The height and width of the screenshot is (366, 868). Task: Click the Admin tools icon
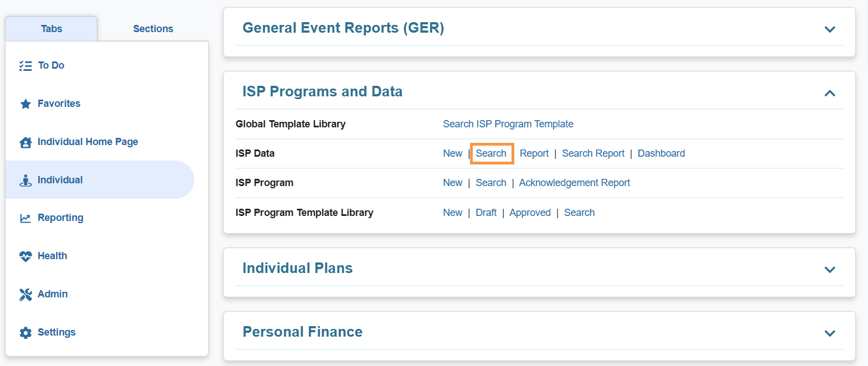(25, 293)
